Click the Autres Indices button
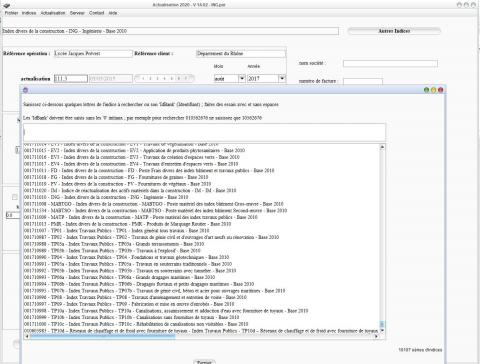480x364 pixels. (394, 31)
